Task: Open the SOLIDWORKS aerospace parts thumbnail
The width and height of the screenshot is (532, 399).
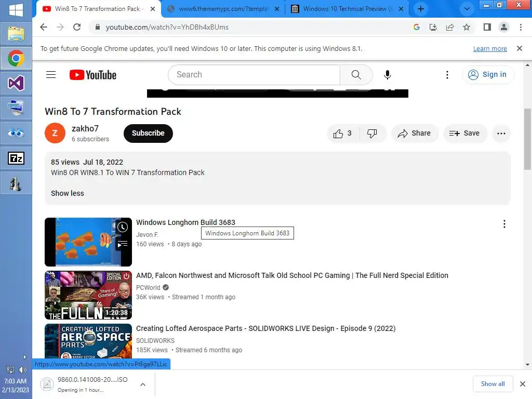Action: [88, 341]
